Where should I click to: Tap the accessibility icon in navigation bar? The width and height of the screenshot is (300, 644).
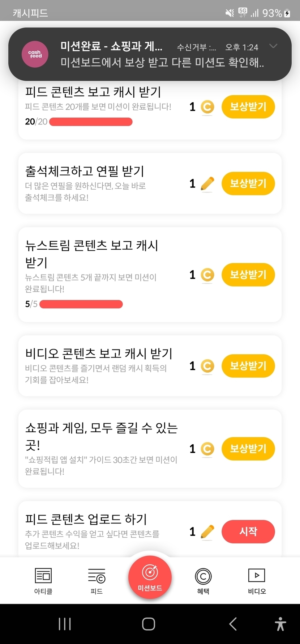280,624
